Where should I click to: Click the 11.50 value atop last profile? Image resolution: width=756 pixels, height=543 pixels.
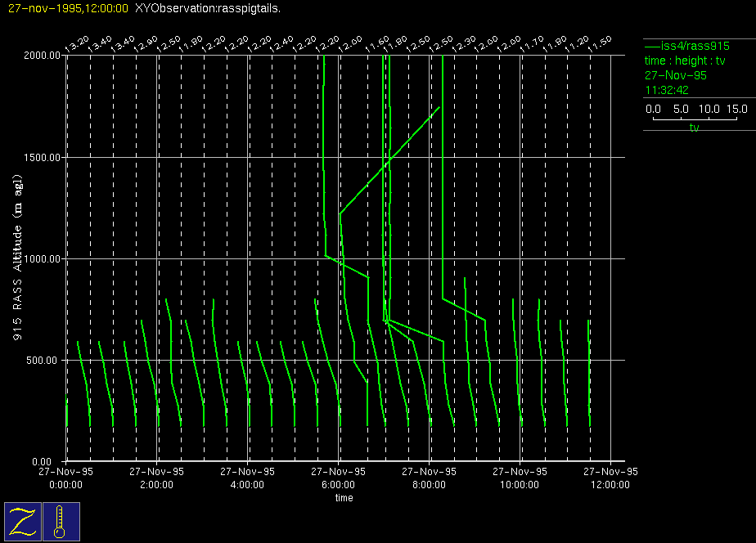(x=600, y=43)
